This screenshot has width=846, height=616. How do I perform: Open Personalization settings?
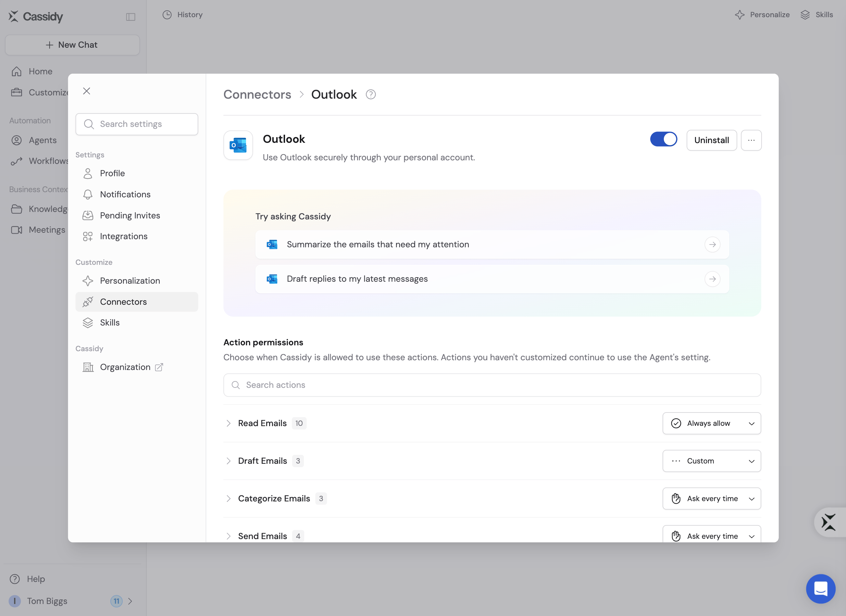tap(137, 281)
